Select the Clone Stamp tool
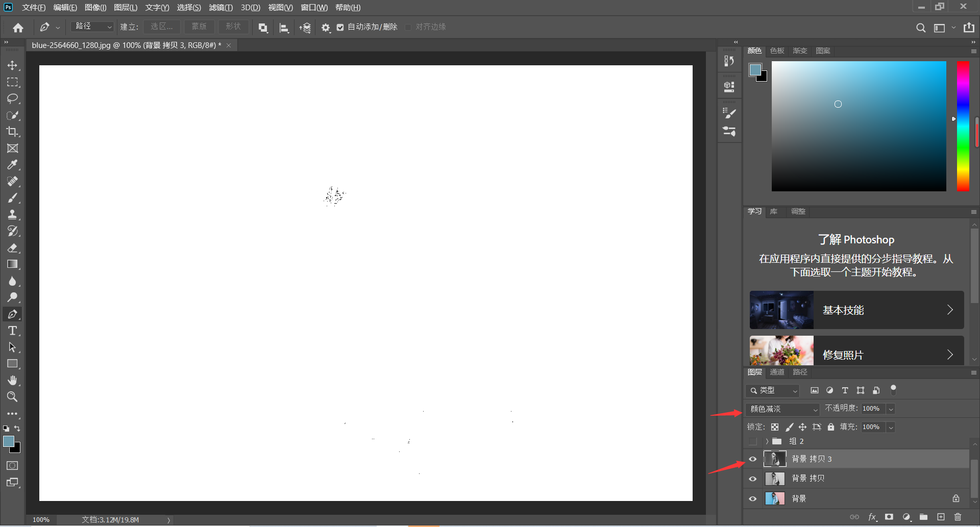The height and width of the screenshot is (527, 980). click(x=12, y=214)
